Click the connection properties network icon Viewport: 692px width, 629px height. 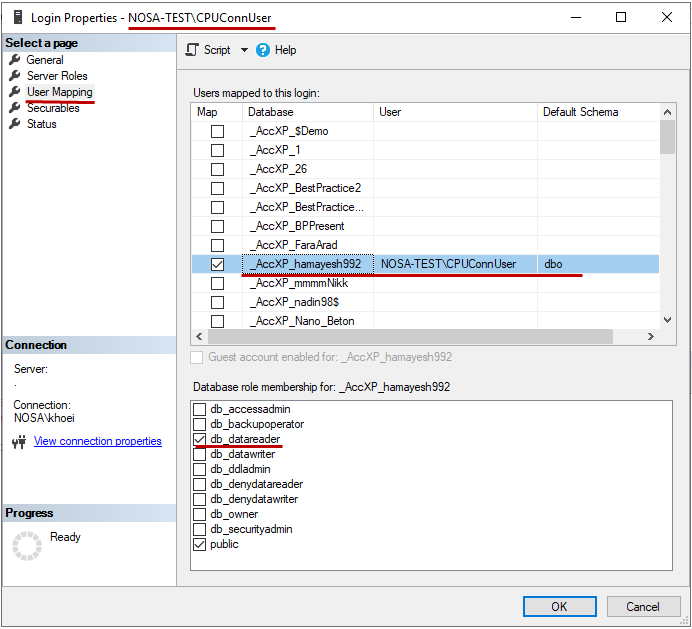[x=18, y=442]
